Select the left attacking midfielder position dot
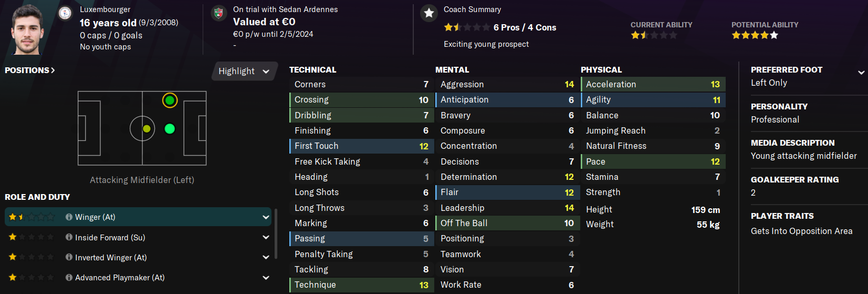The width and height of the screenshot is (868, 294). [x=170, y=100]
